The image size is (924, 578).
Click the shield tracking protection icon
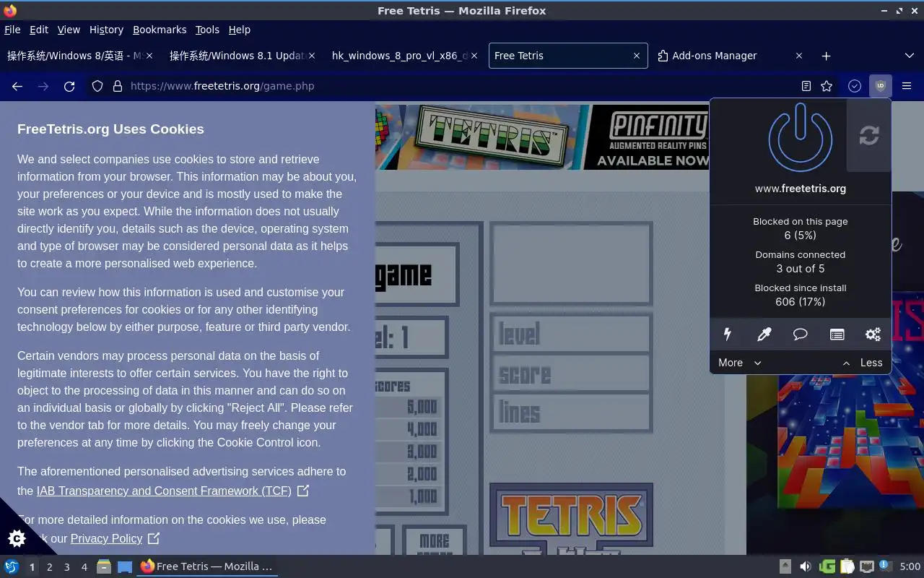click(97, 86)
